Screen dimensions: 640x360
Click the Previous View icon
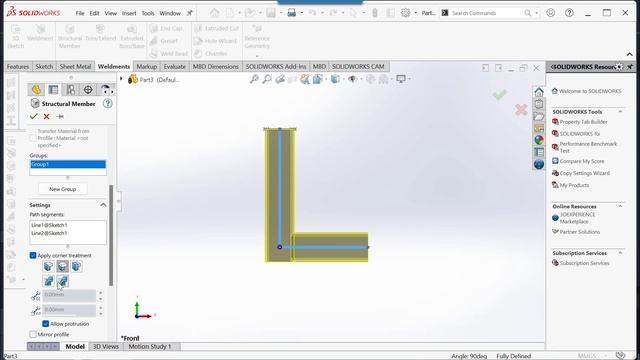(x=280, y=79)
